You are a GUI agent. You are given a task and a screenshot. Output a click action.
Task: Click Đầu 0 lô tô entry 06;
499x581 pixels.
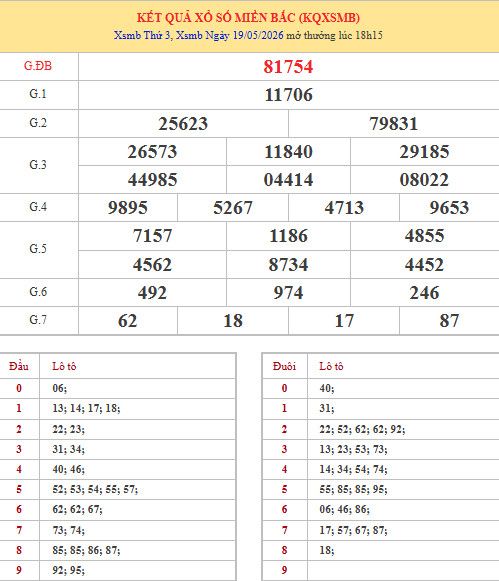click(x=60, y=388)
